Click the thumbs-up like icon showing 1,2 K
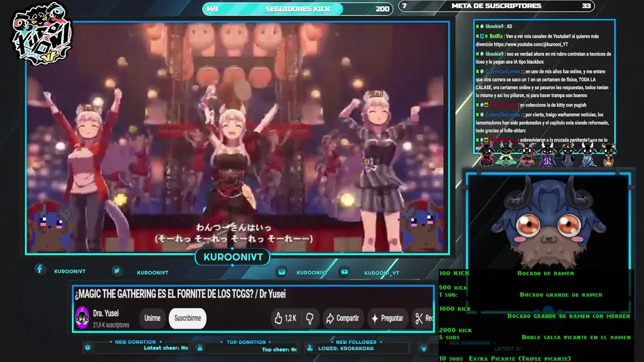This screenshot has width=644, height=362. pyautogui.click(x=278, y=318)
